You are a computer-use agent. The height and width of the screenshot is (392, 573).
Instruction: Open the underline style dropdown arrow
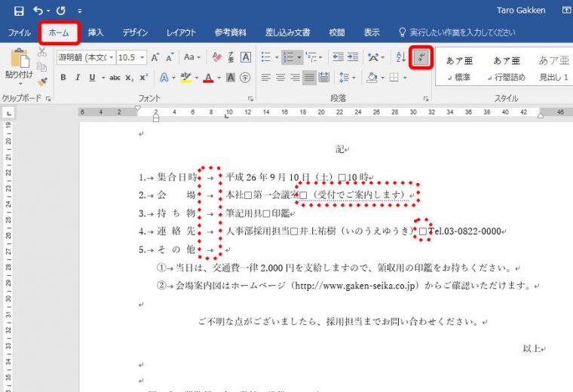103,78
